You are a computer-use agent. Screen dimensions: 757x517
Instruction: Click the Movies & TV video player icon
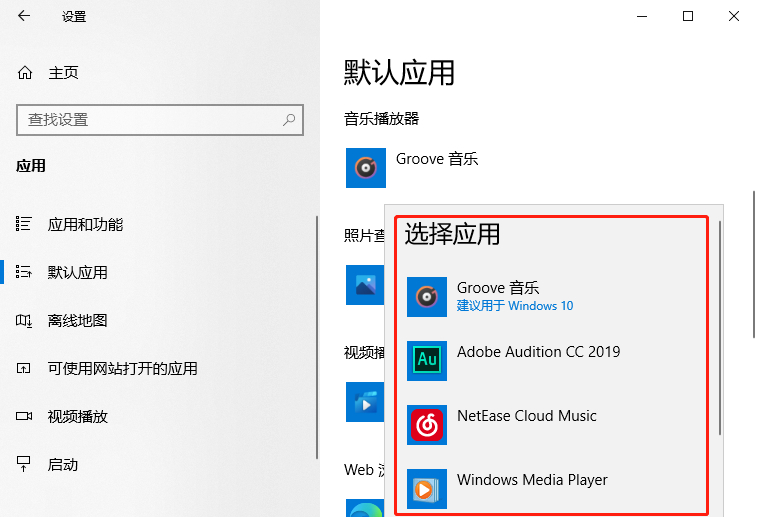tap(365, 402)
